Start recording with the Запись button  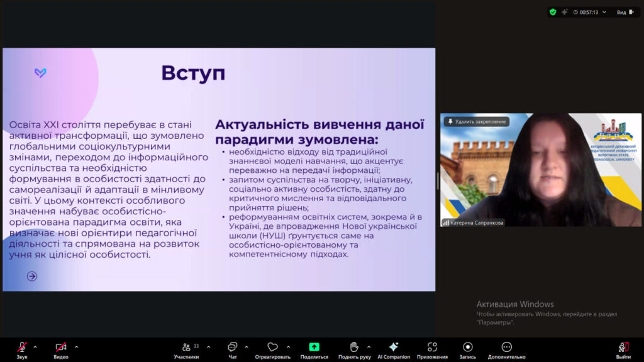(467, 348)
